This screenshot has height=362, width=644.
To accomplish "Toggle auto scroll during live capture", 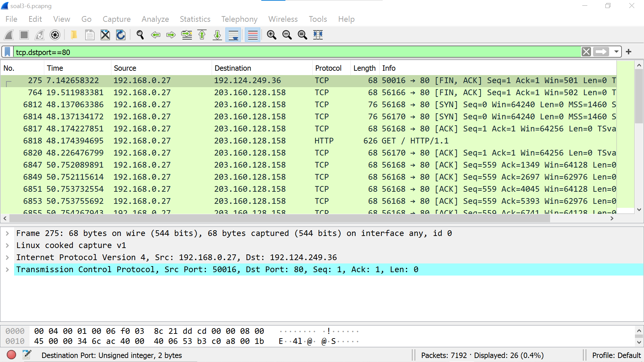I will [x=233, y=35].
